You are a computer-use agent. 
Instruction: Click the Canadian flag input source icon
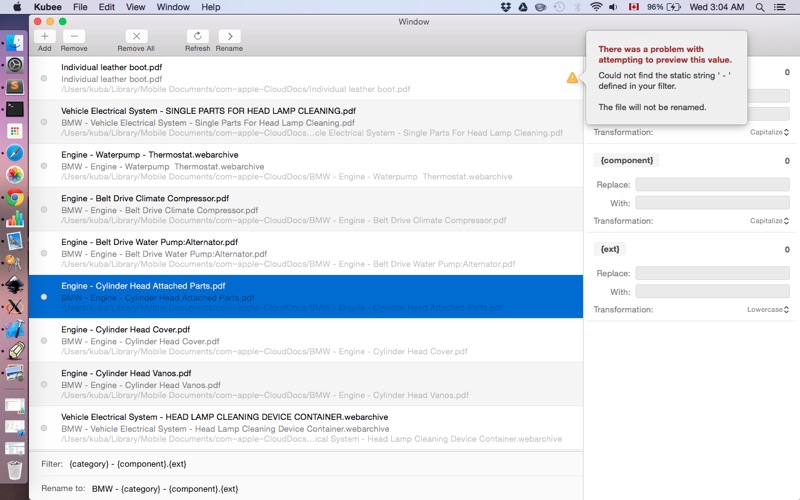pyautogui.click(x=634, y=7)
